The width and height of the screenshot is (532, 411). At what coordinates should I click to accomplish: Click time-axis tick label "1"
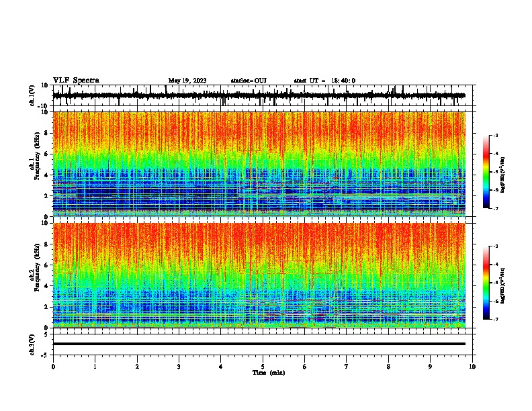point(95,367)
